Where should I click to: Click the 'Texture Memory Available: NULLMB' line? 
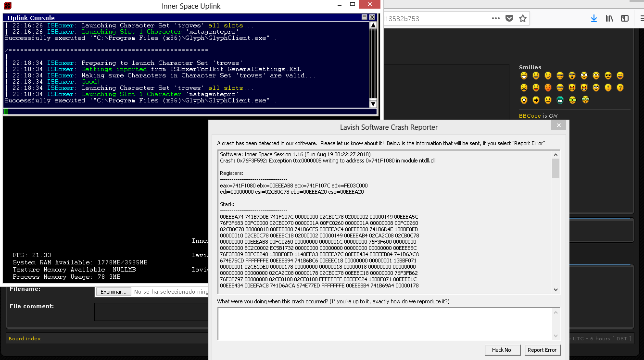pos(74,270)
